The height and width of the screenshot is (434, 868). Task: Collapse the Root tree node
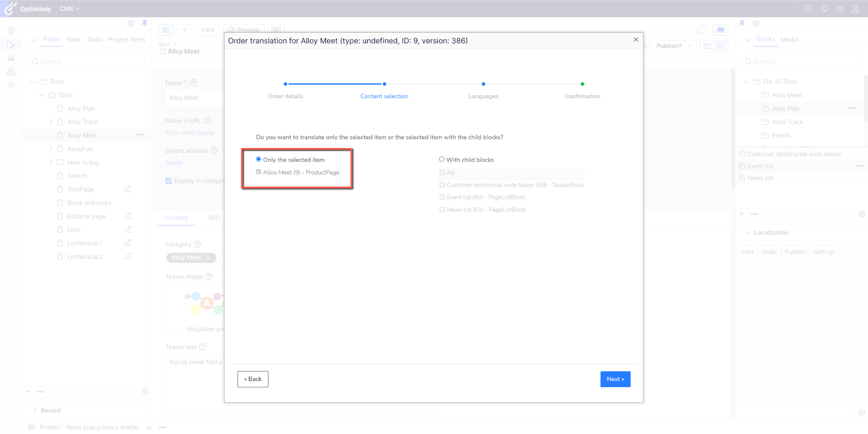coord(33,82)
